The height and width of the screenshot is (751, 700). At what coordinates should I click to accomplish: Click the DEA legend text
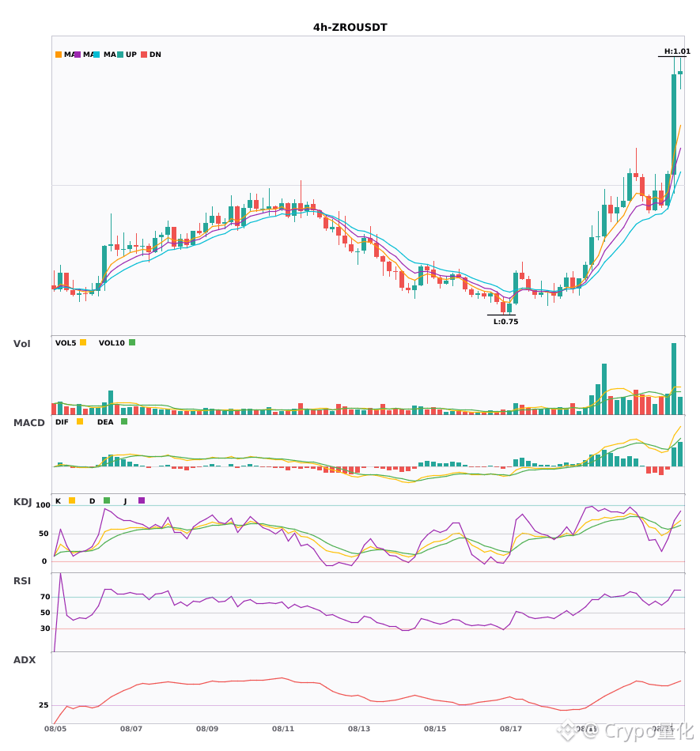pos(105,422)
